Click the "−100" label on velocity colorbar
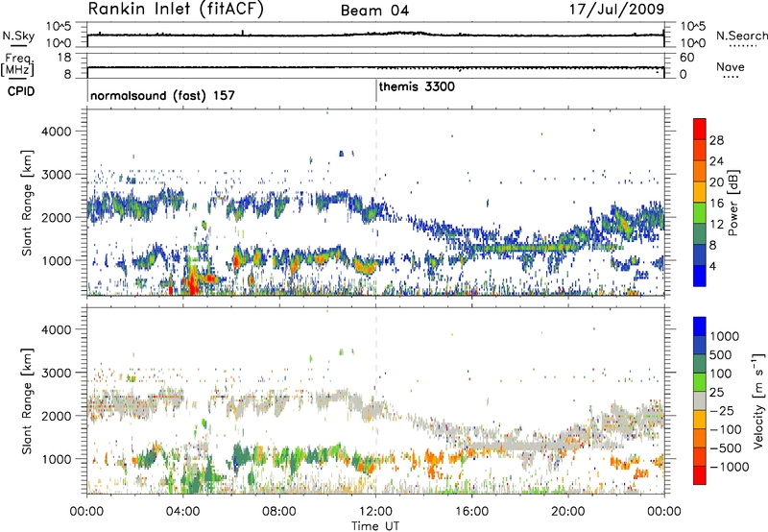The image size is (768, 532). click(726, 429)
